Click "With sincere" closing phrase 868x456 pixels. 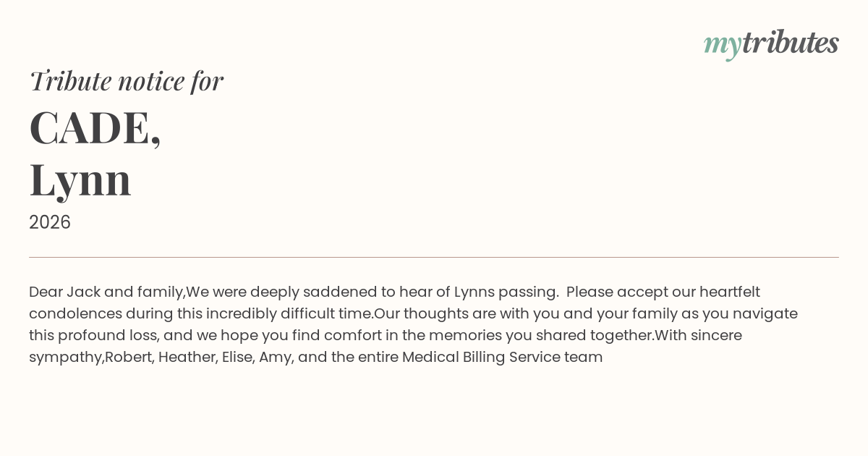[x=698, y=335]
